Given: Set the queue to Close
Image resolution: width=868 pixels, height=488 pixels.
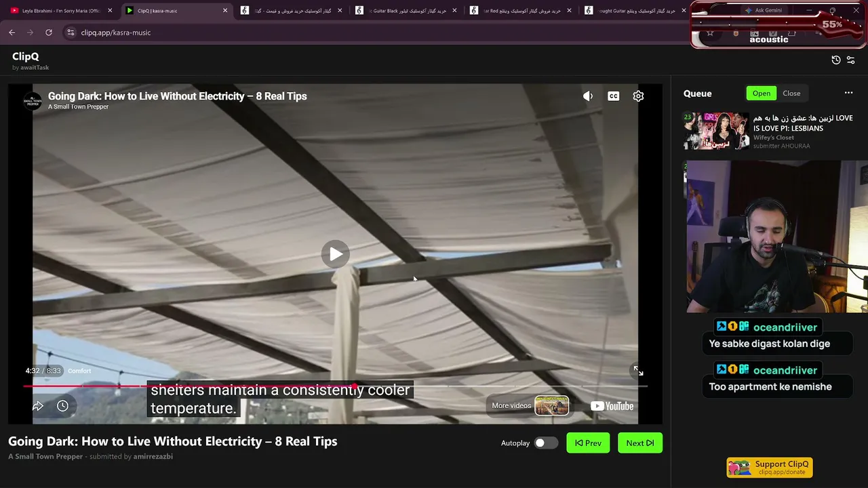Looking at the screenshot, I should coord(791,94).
